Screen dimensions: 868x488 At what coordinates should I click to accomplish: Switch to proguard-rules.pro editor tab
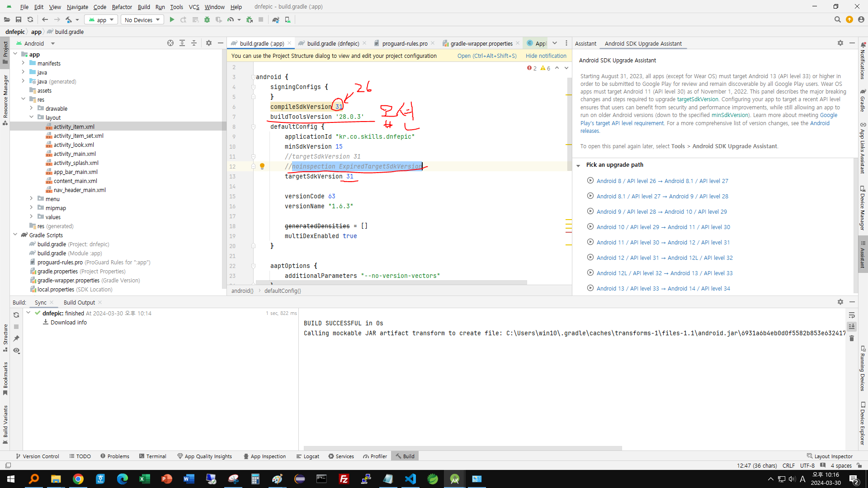[404, 43]
